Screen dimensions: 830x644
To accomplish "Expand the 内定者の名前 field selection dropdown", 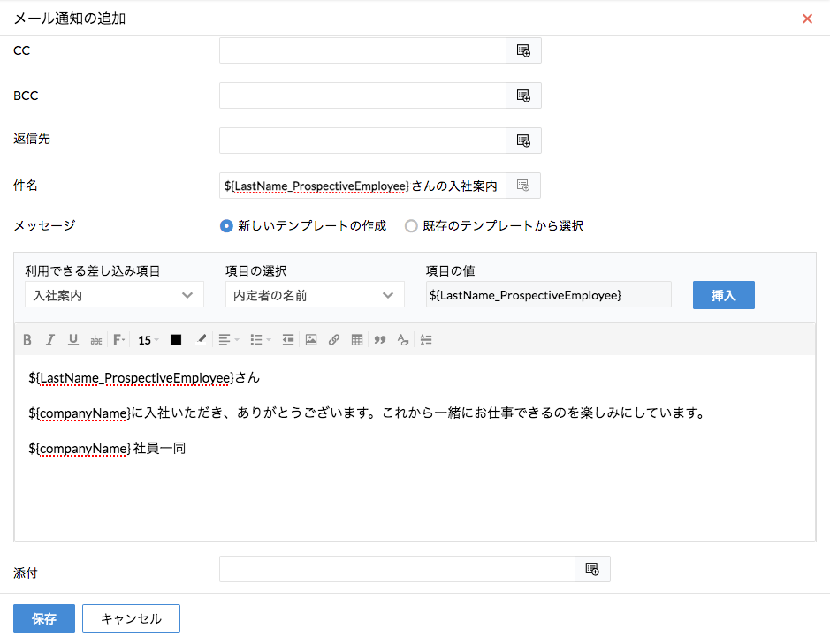I will (315, 295).
